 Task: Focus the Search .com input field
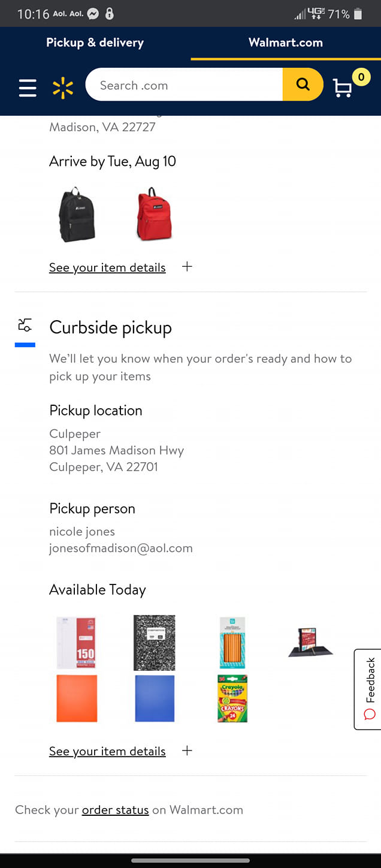[x=184, y=85]
